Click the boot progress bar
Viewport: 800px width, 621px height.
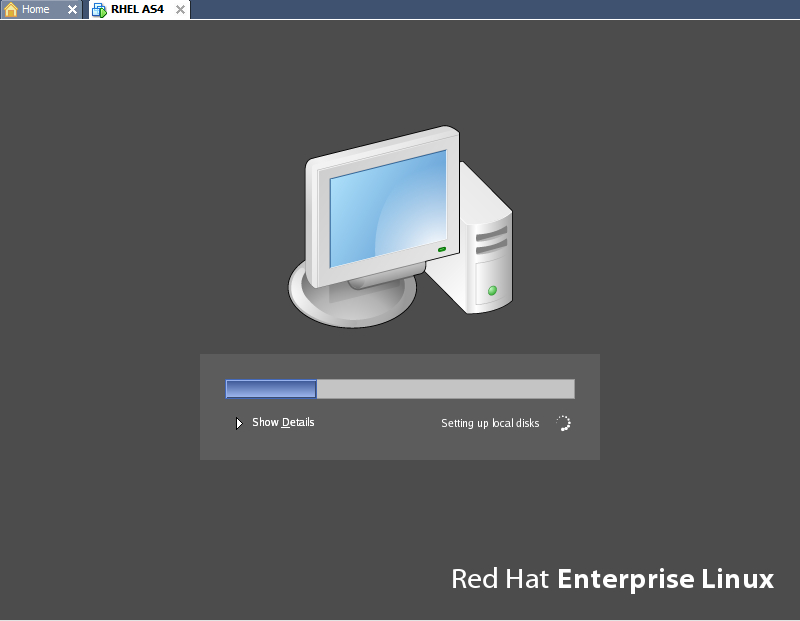400,389
